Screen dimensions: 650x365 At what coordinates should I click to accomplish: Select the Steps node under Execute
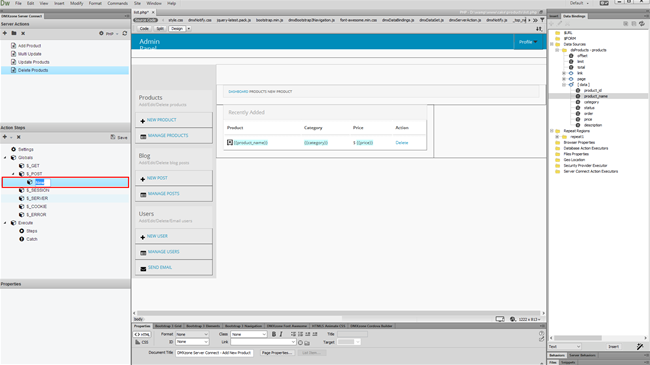[x=32, y=231]
